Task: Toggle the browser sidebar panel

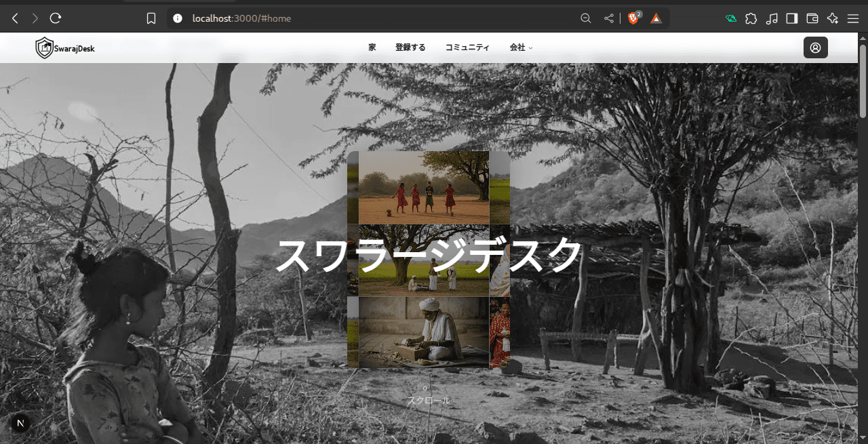Action: point(791,18)
